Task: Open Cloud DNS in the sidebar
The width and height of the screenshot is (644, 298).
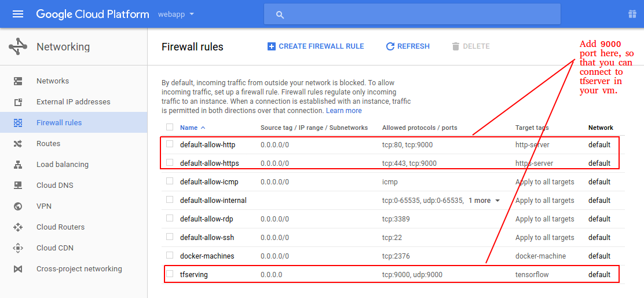Action: (x=55, y=186)
